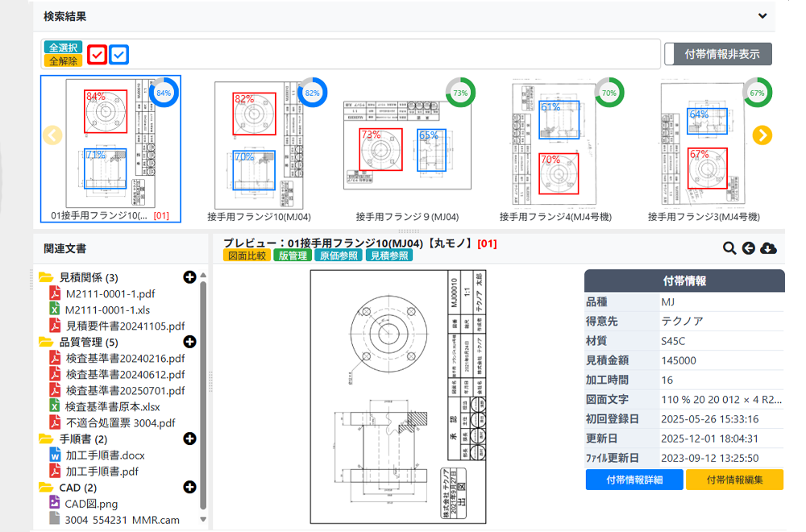Screen dimensions: 806x532
Task: Click the download icon in the preview toolbar
Action: pos(769,249)
